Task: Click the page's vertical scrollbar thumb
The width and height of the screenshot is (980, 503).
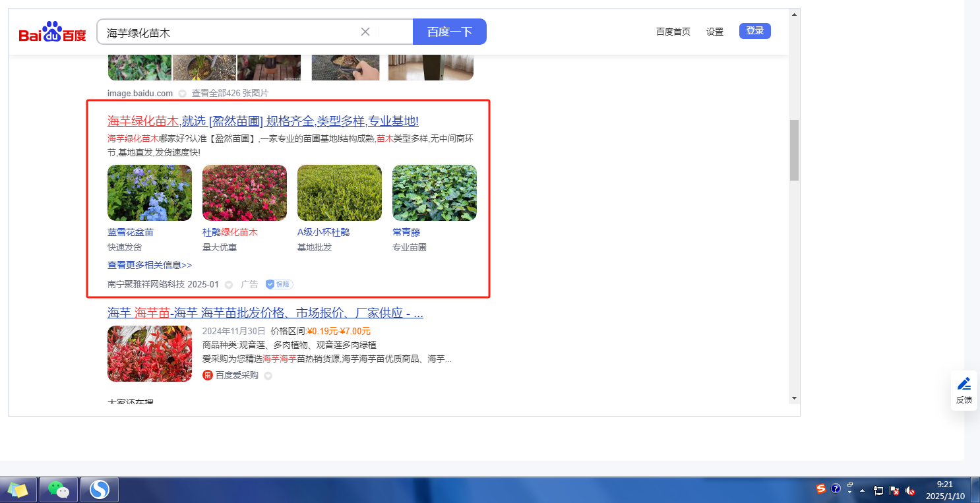Action: coord(794,150)
